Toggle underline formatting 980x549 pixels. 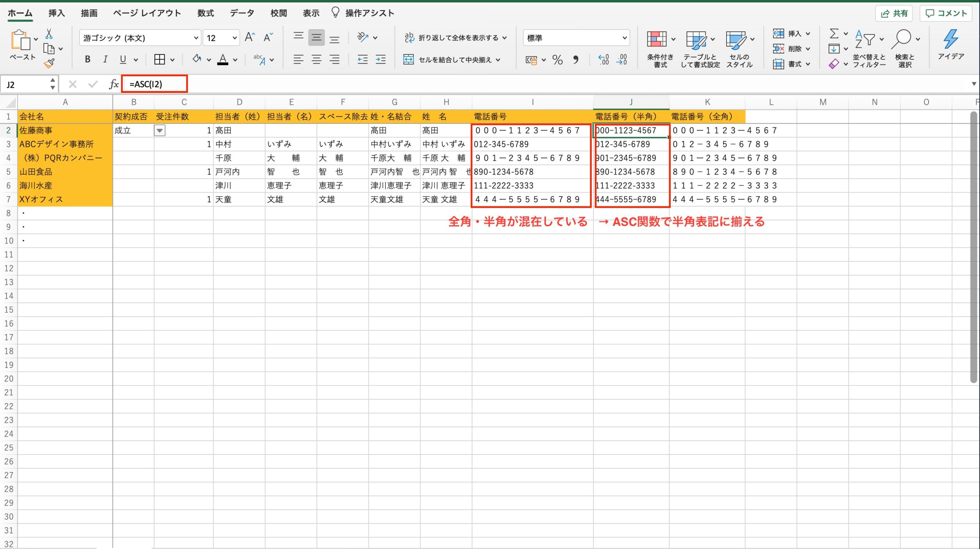pyautogui.click(x=122, y=59)
